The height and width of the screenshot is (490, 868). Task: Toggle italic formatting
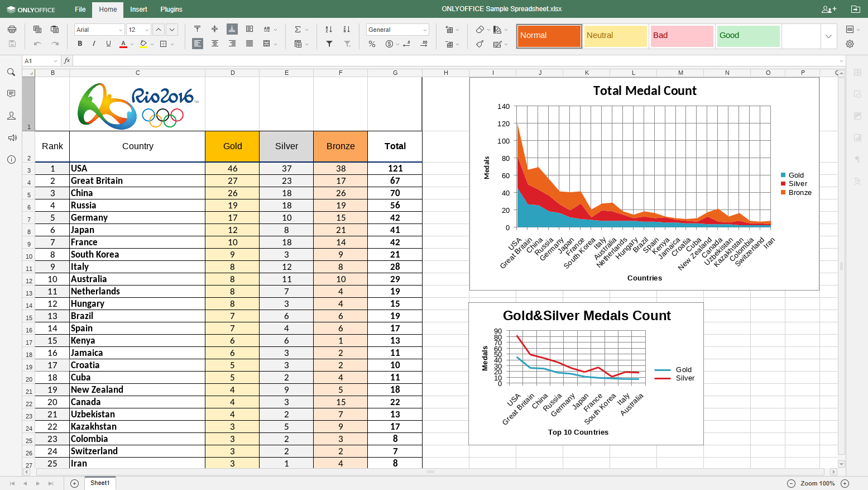94,44
